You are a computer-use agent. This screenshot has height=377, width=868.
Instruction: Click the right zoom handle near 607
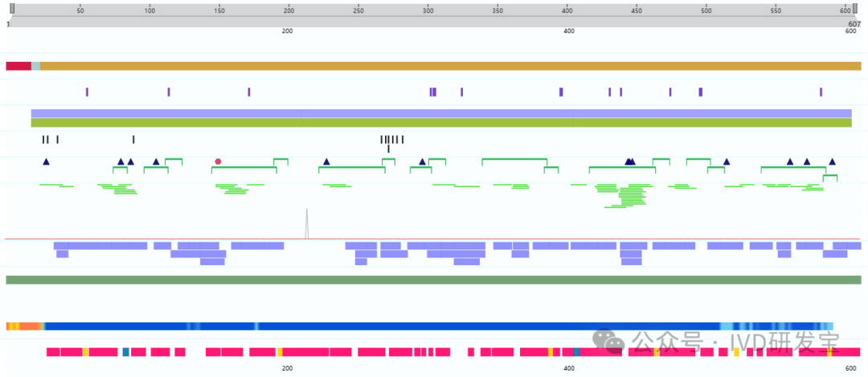pyautogui.click(x=855, y=9)
